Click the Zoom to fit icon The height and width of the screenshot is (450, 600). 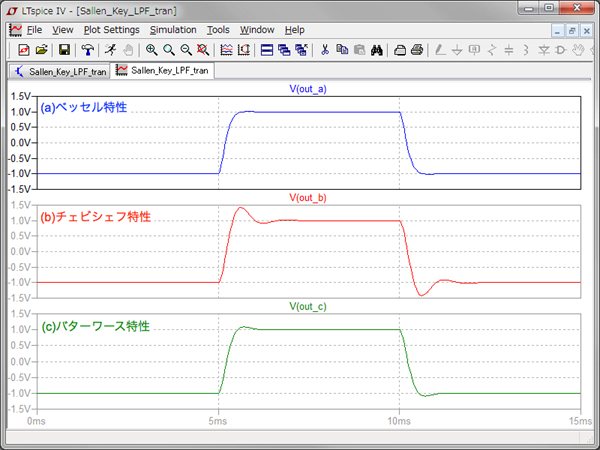(202, 49)
